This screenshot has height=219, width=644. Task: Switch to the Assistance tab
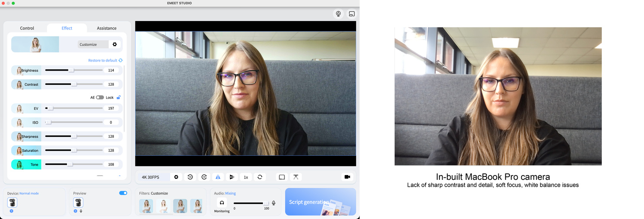coord(107,28)
